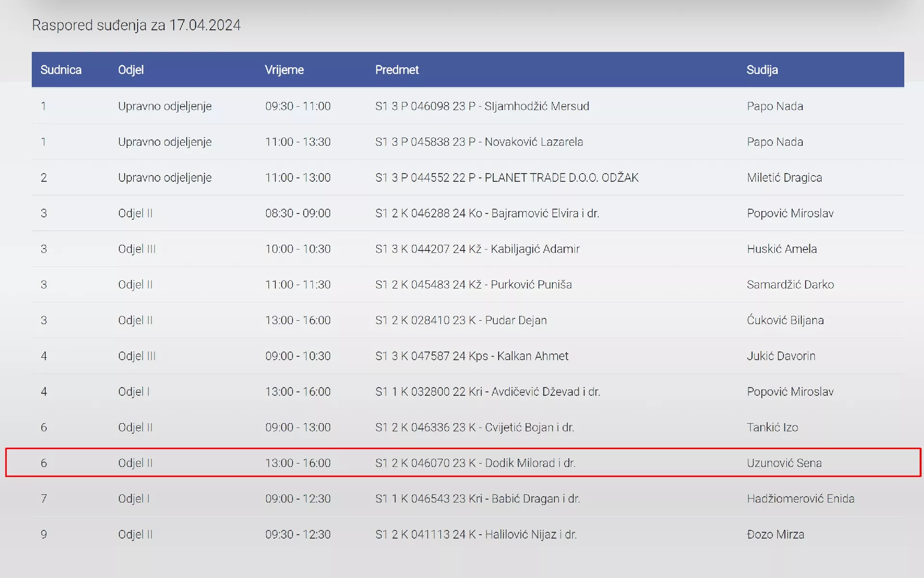The image size is (924, 578).
Task: Open the Bajramović Elvira i dr. case
Action: 487,213
